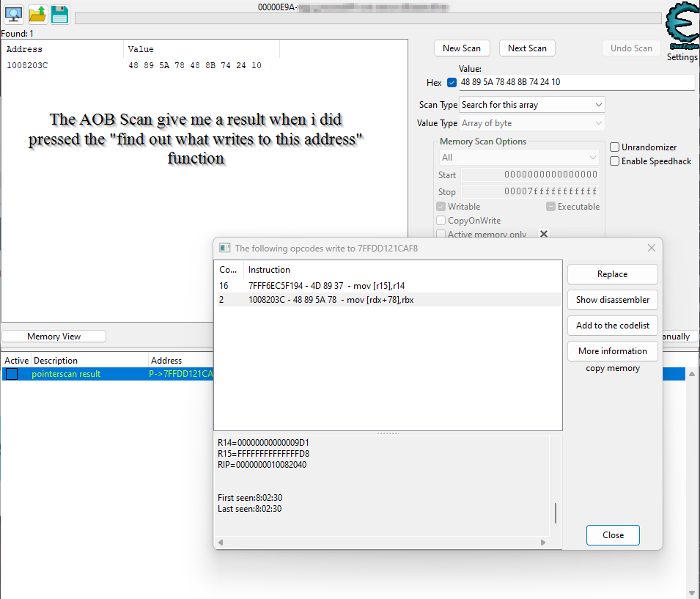Viewport: 700px width, 599px height.
Task: Close the opcodes dialog with X
Action: pos(651,248)
